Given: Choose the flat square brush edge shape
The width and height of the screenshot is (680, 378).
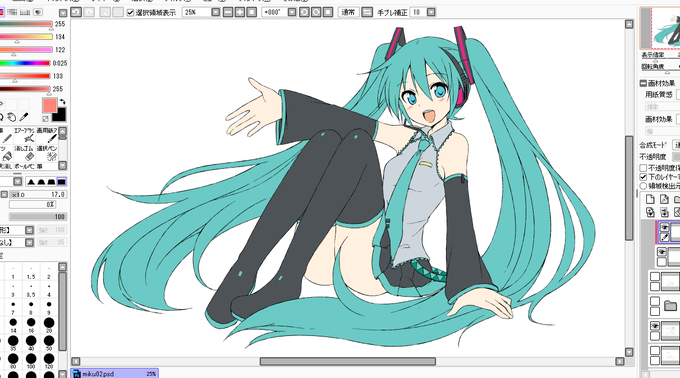Looking at the screenshot, I should (62, 182).
